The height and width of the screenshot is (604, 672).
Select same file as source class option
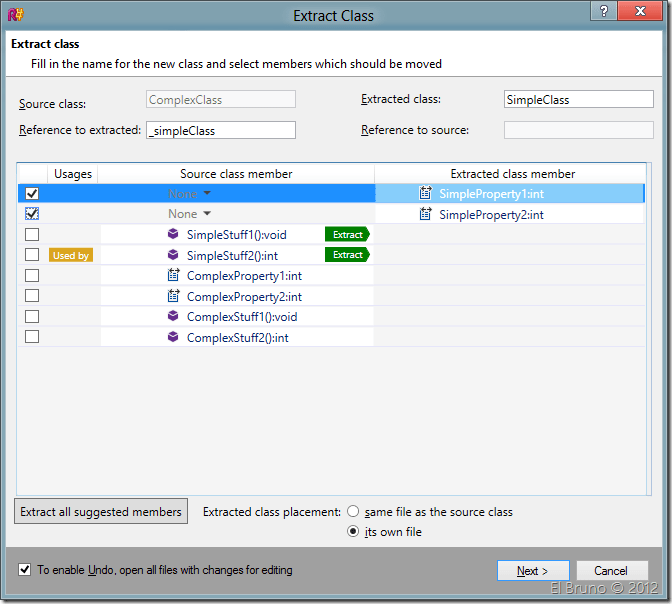(x=353, y=512)
